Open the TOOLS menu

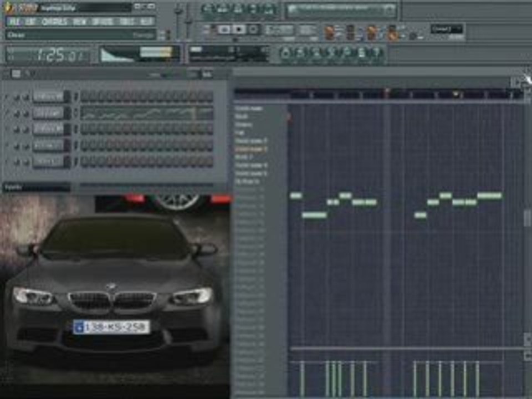point(127,22)
